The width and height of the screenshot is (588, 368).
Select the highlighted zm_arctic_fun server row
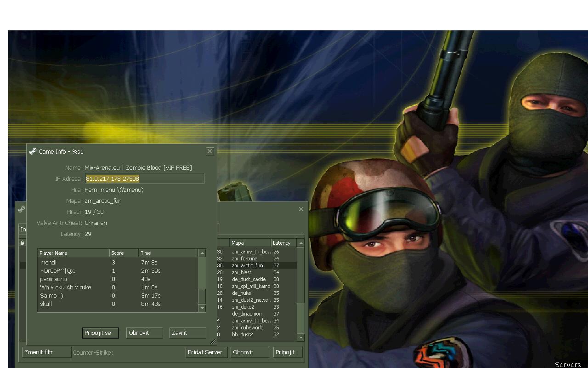click(256, 265)
